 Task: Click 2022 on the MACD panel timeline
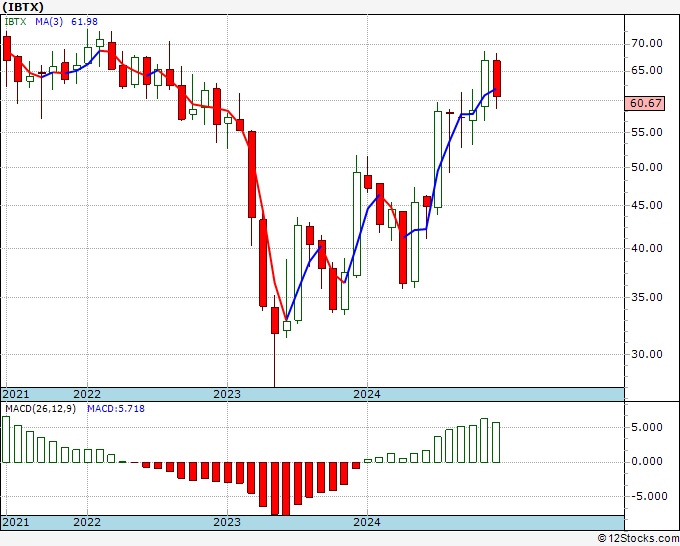tap(87, 522)
